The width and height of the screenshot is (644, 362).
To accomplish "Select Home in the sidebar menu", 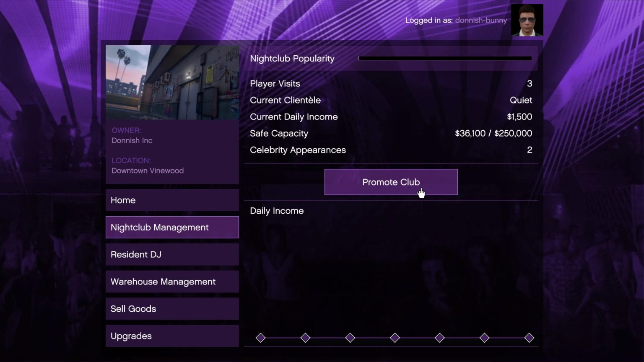I will [172, 200].
